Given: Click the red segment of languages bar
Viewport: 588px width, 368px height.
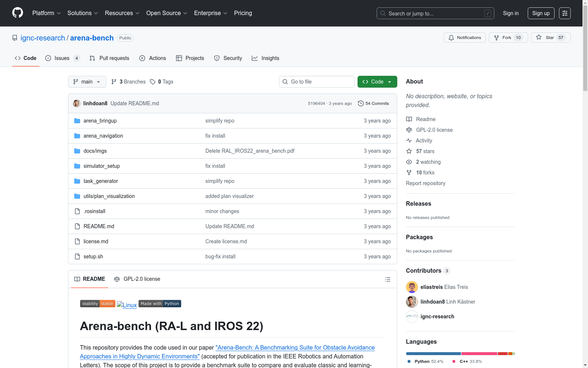Looking at the screenshot, I should point(503,354).
